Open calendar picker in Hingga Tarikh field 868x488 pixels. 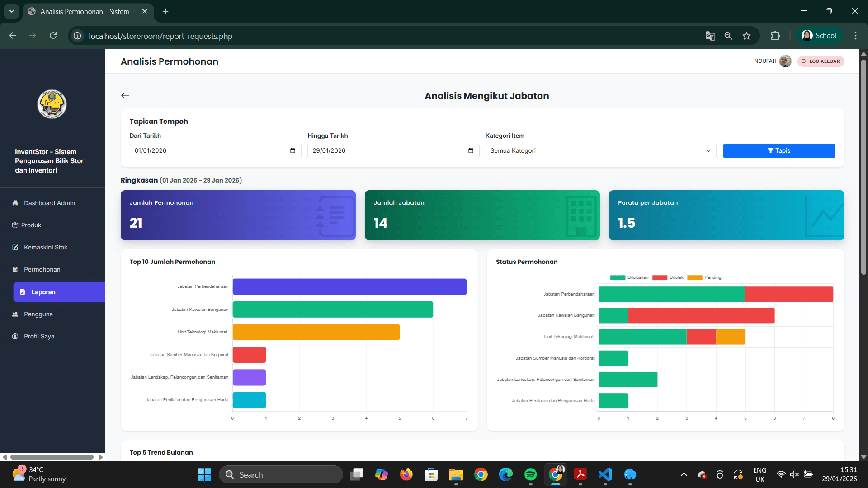pos(471,151)
